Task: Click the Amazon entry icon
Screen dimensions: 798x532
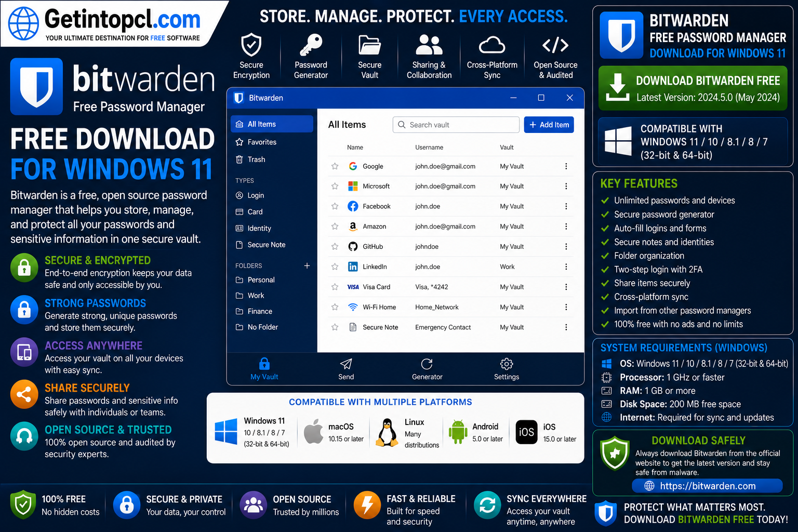Action: coord(353,227)
